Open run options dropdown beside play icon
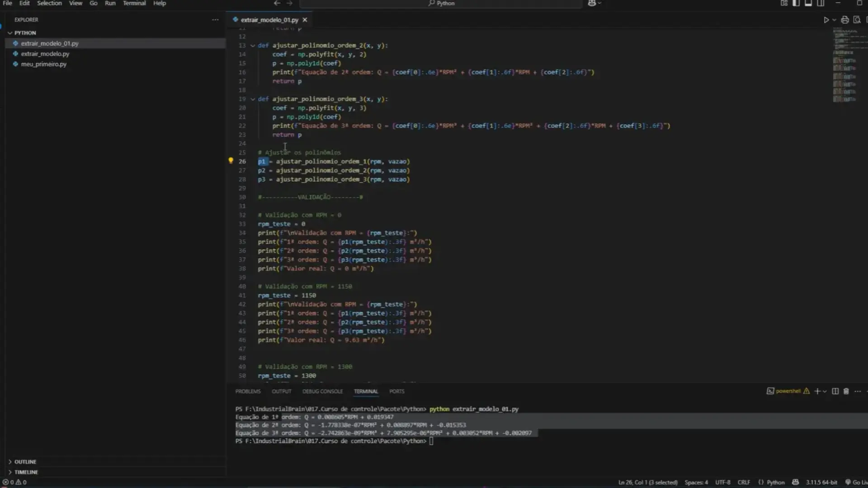Viewport: 868px width, 488px height. (834, 20)
